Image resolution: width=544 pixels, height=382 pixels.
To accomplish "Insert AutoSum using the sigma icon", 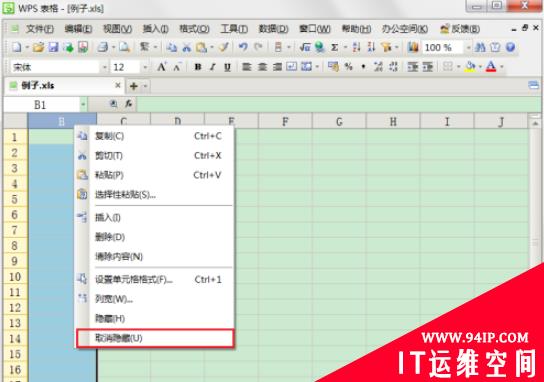I will (x=334, y=47).
